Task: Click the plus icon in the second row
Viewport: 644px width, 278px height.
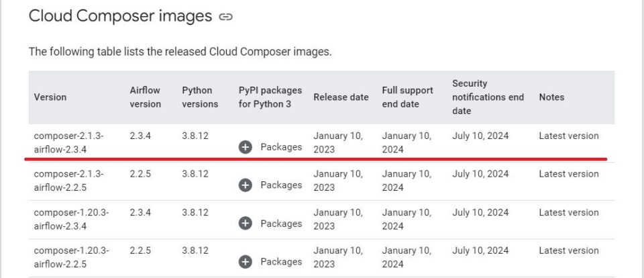Action: click(x=246, y=185)
